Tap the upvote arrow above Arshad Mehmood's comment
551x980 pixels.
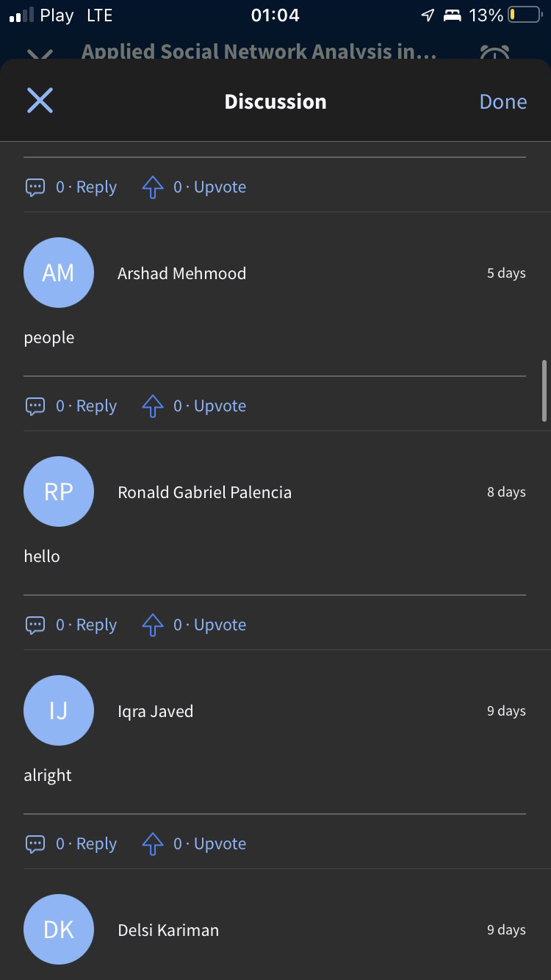pos(152,187)
